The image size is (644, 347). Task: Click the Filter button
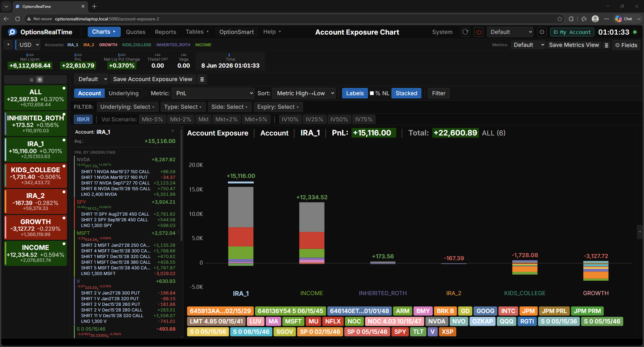[x=438, y=93]
